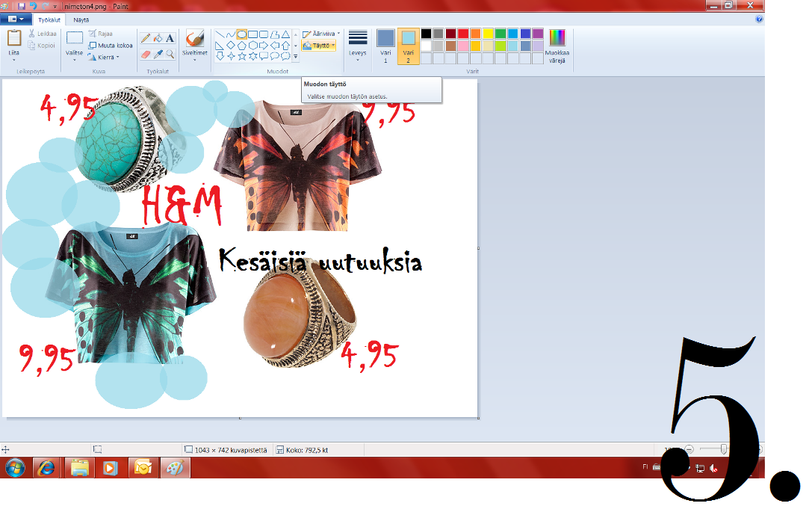Viewport: 812px width, 524px height.
Task: Click the Leikkaa cut button
Action: click(x=43, y=34)
